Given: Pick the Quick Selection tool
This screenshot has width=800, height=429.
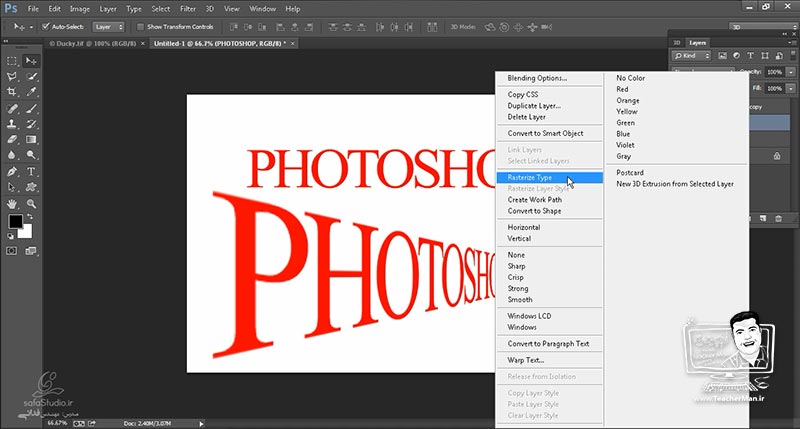Looking at the screenshot, I should (x=31, y=77).
